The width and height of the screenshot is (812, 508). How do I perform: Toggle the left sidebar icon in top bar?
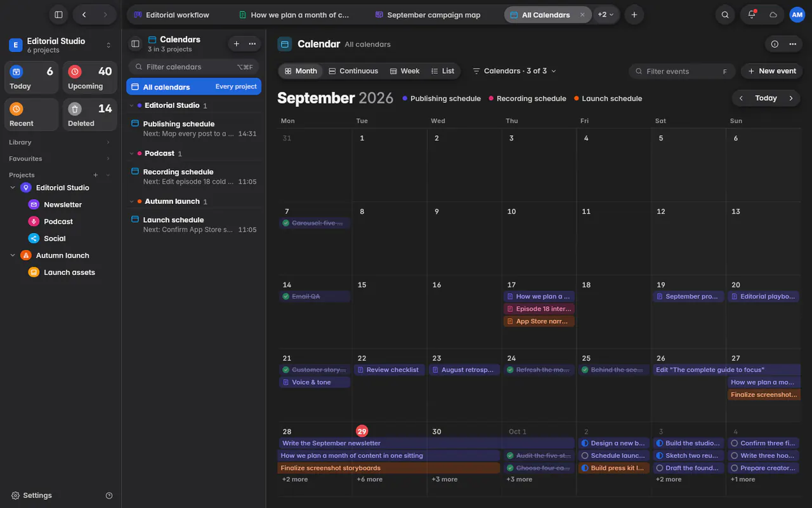58,15
